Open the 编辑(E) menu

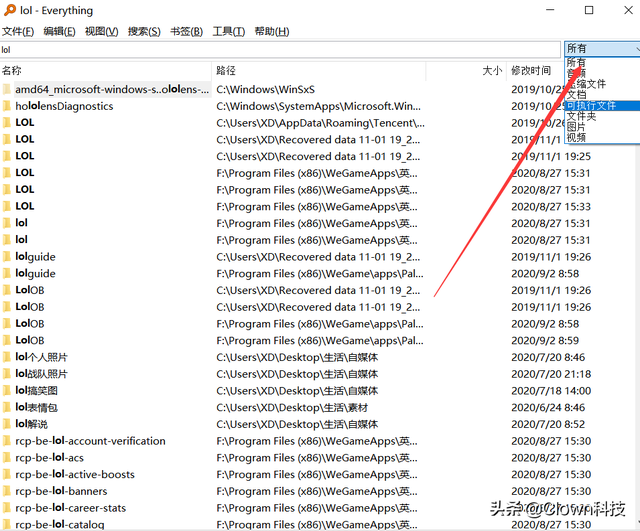point(60,31)
